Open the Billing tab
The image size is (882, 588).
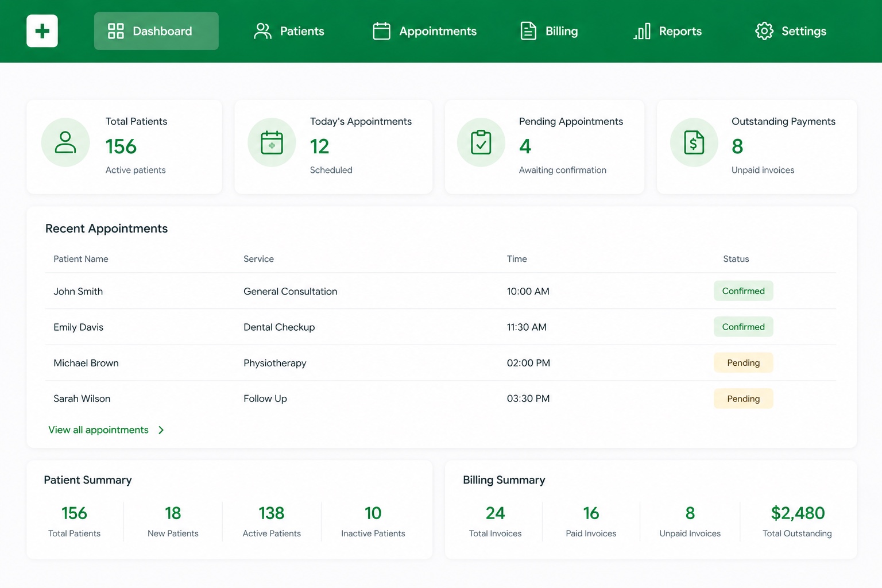click(x=549, y=31)
